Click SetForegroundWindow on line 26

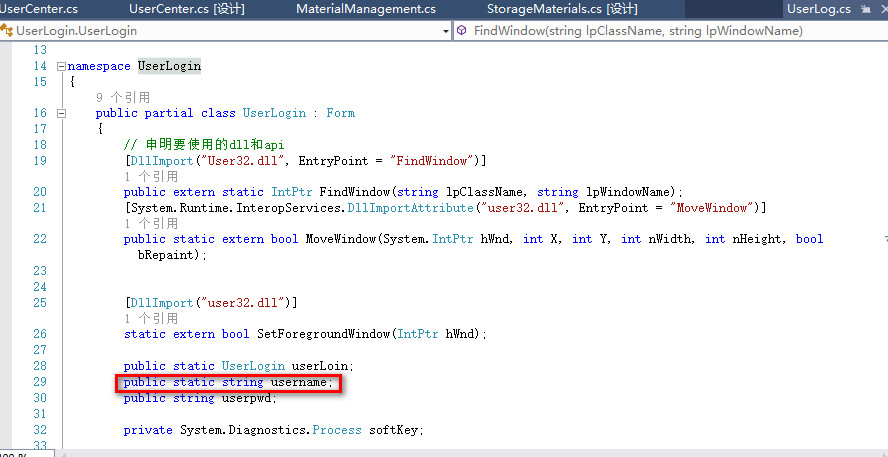click(323, 334)
